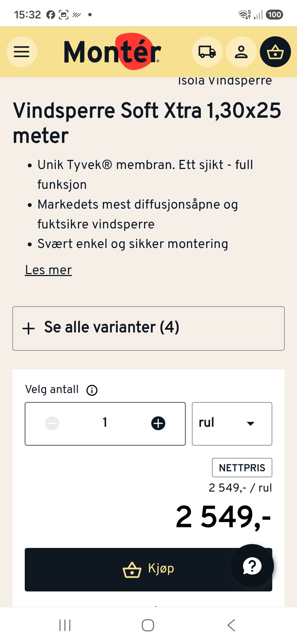The image size is (297, 644).
Task: Expand Se alle varianter (4)
Action: 148,329
